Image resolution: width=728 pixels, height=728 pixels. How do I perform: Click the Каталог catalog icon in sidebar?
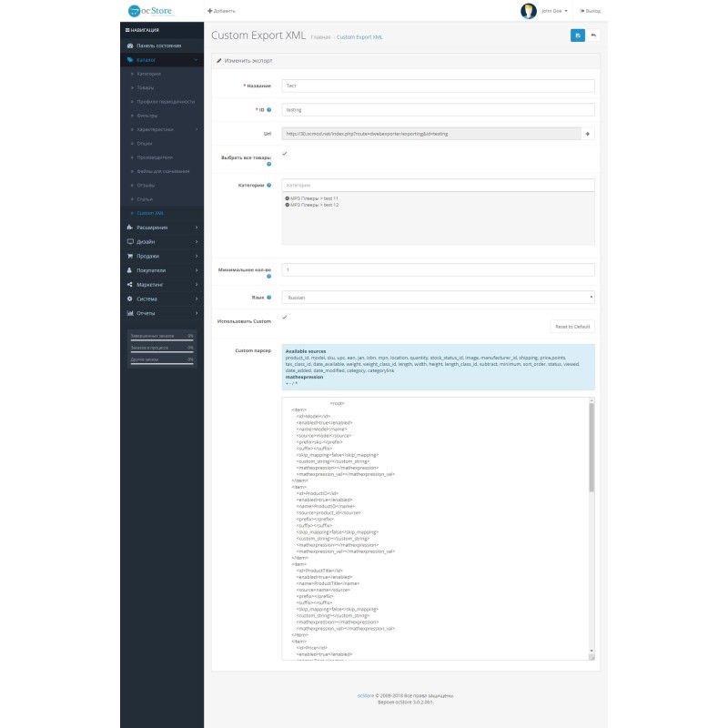pyautogui.click(x=130, y=59)
